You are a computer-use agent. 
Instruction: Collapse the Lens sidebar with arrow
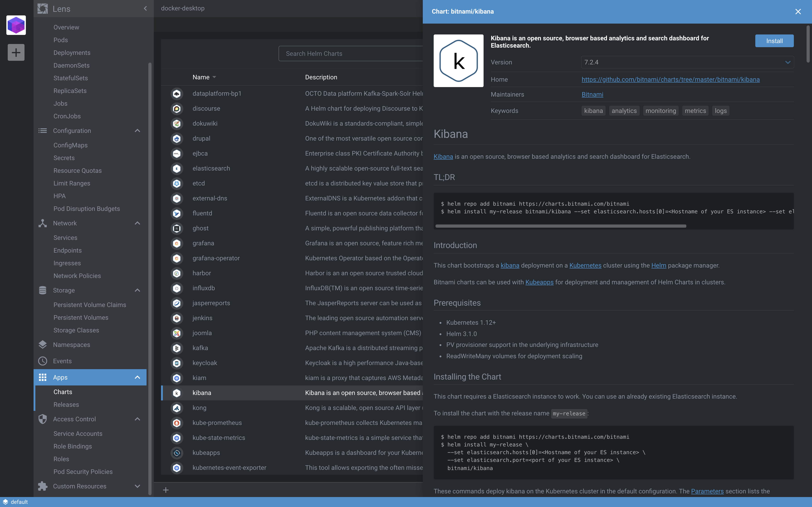click(x=145, y=8)
